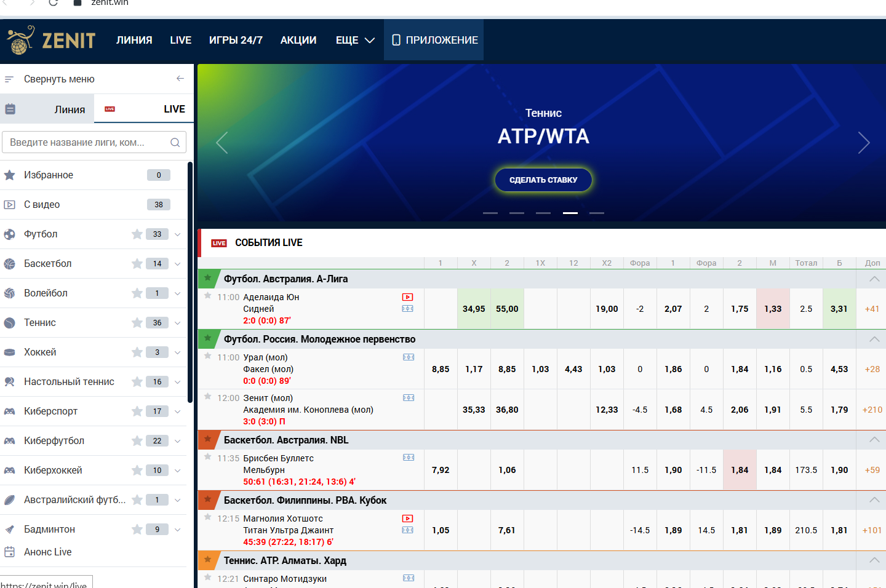Open the АКЦИИ menu item
The height and width of the screenshot is (588, 886).
pos(298,41)
